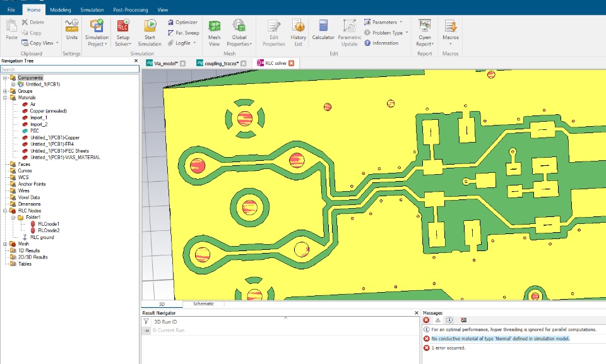The image size is (606, 364).
Task: Click the Navigation Tree search field
Action: click(x=69, y=69)
